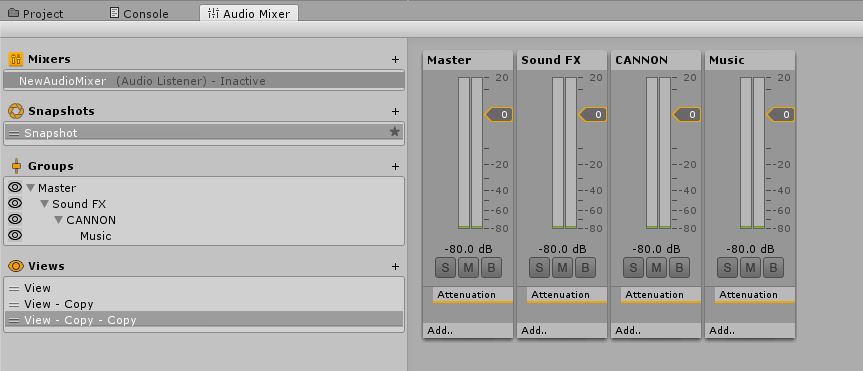The image size is (863, 371).
Task: Click the CANNON channel strip title
Action: pyautogui.click(x=656, y=60)
